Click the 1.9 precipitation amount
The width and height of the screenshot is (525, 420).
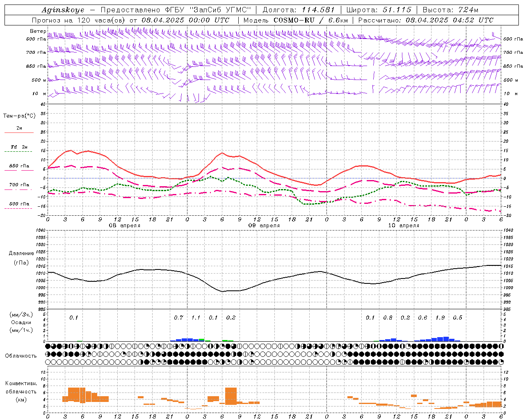[440, 317]
